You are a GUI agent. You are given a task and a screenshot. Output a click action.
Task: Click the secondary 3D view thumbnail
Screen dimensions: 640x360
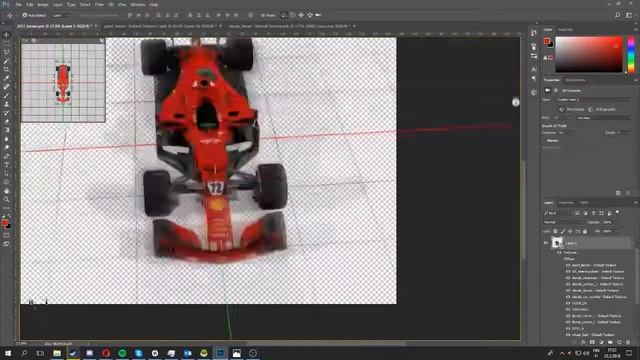point(63,83)
